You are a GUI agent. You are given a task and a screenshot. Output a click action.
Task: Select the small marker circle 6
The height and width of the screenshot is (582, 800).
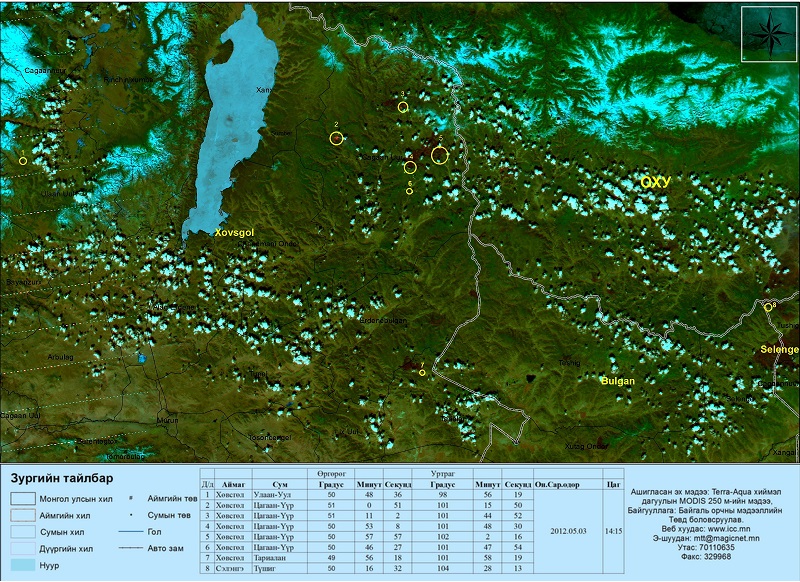pyautogui.click(x=409, y=190)
